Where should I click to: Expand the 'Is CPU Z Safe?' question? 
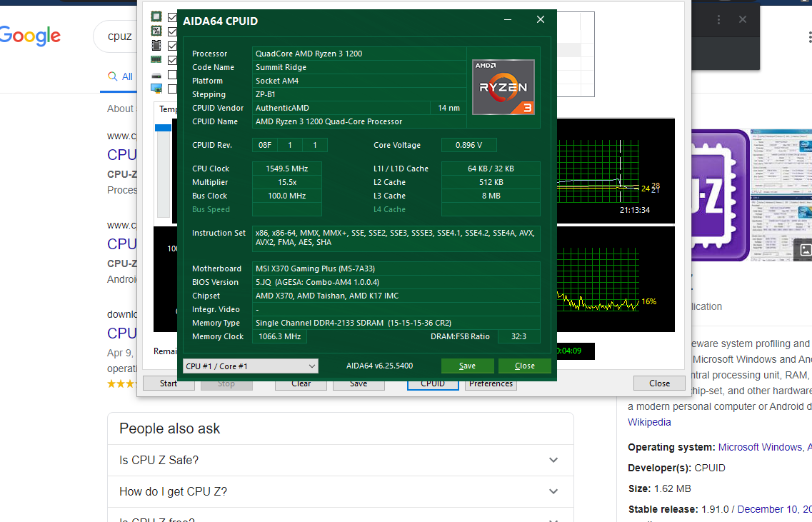point(340,460)
